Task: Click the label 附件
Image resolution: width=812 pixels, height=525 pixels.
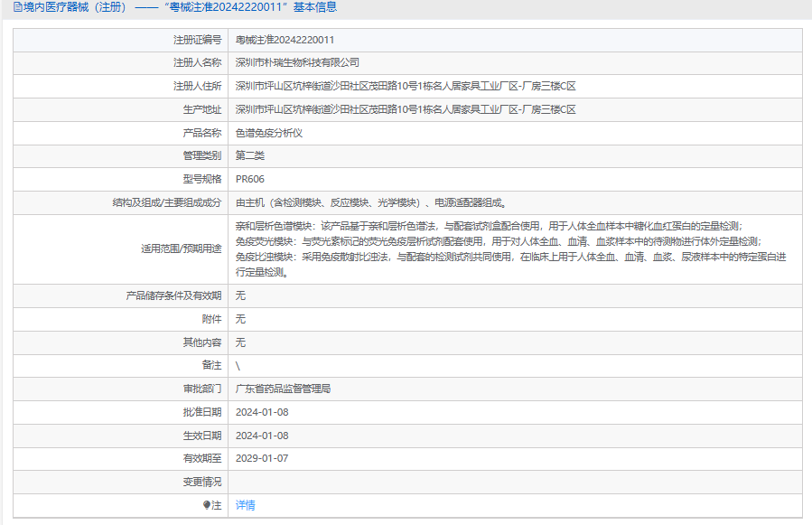Action: [211, 319]
